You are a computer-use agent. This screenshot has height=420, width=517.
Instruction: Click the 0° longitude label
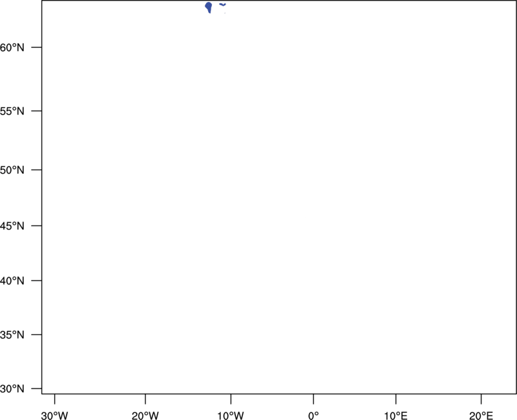tap(313, 415)
